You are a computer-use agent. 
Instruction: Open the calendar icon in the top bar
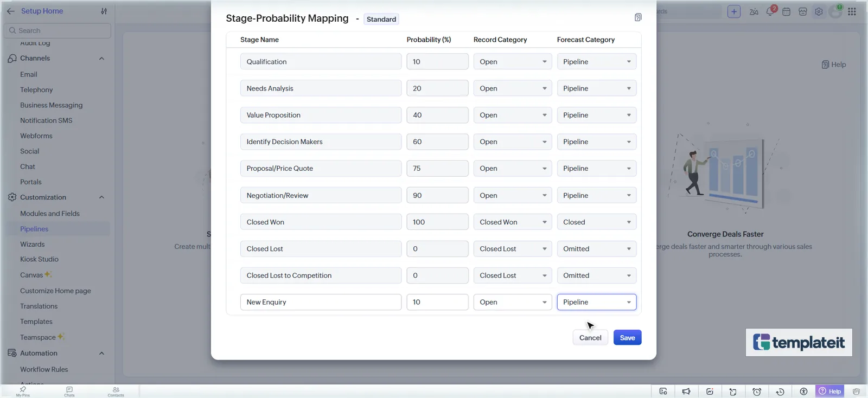786,11
